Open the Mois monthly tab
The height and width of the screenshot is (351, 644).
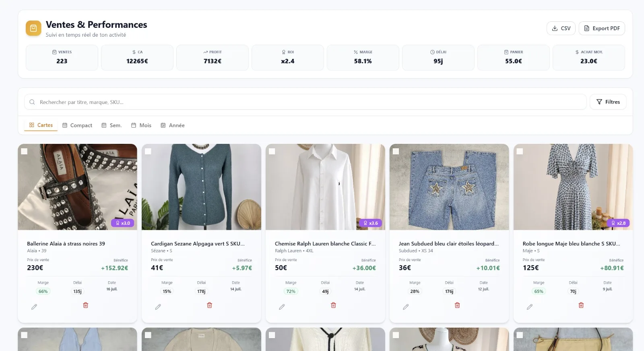141,125
